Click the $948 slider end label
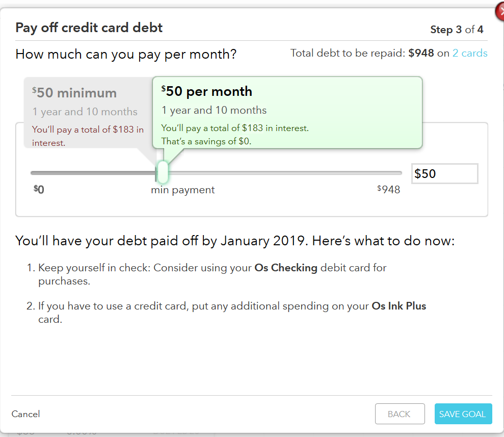 tap(389, 190)
